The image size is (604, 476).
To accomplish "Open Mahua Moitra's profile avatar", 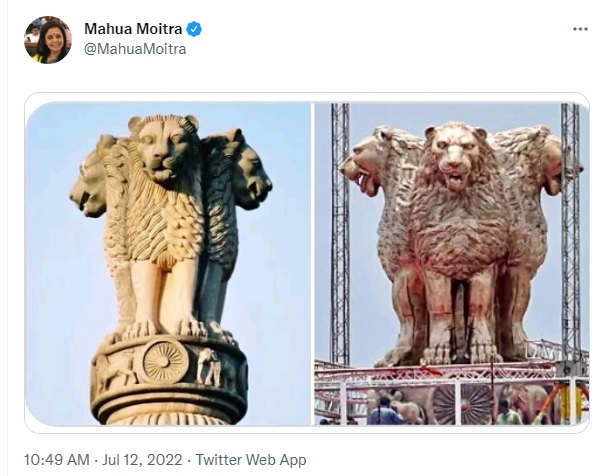I will [x=48, y=40].
